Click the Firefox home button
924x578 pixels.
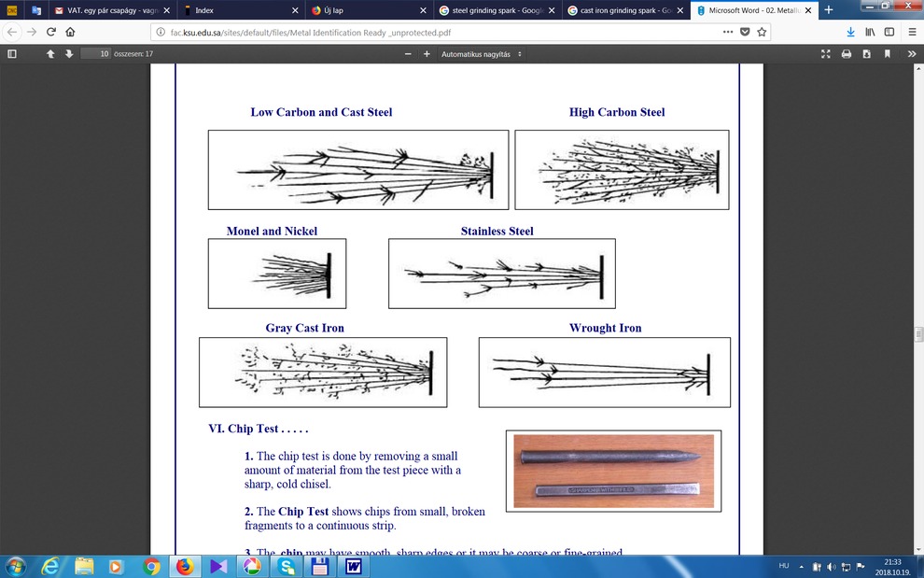click(x=70, y=32)
